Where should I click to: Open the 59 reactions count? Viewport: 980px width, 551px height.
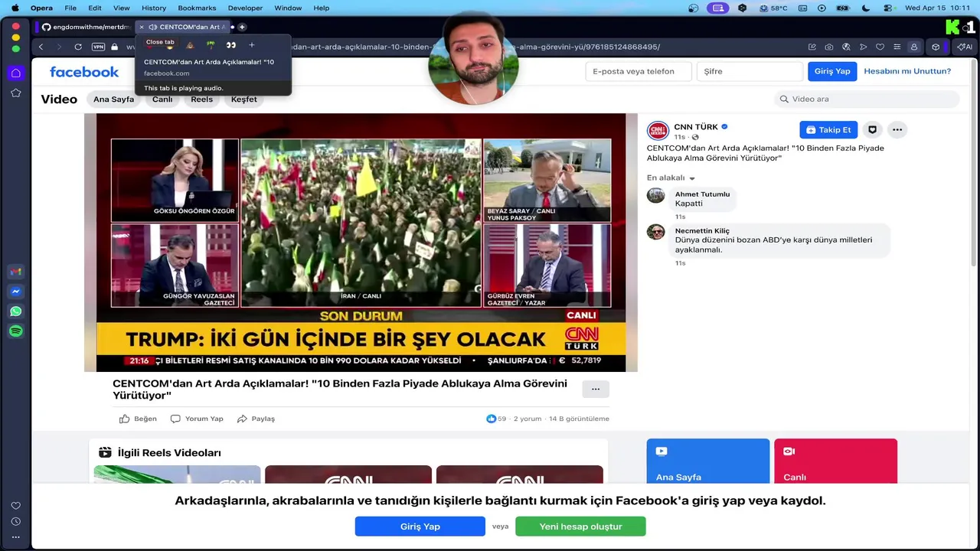[x=497, y=419]
